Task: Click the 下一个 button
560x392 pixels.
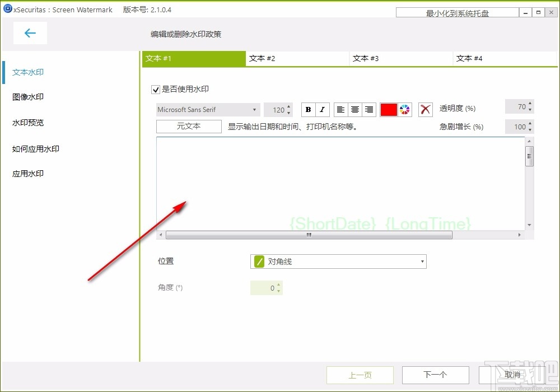Action: tap(435, 375)
